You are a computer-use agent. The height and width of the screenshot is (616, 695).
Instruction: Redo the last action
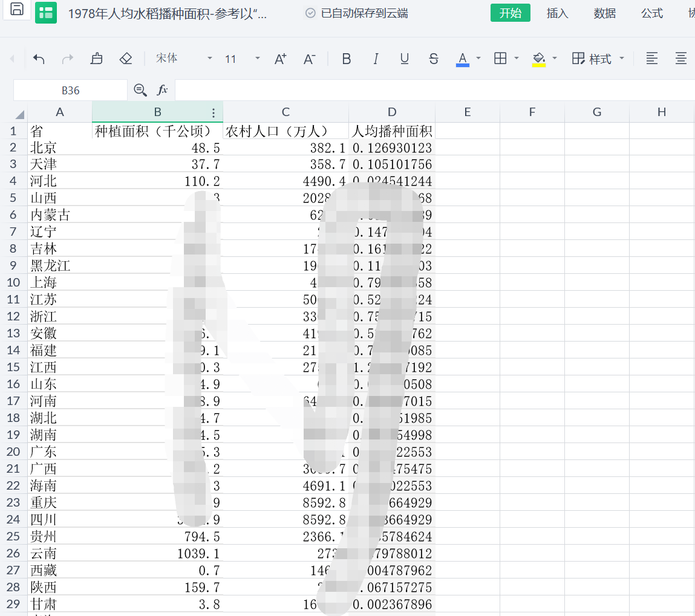point(67,59)
